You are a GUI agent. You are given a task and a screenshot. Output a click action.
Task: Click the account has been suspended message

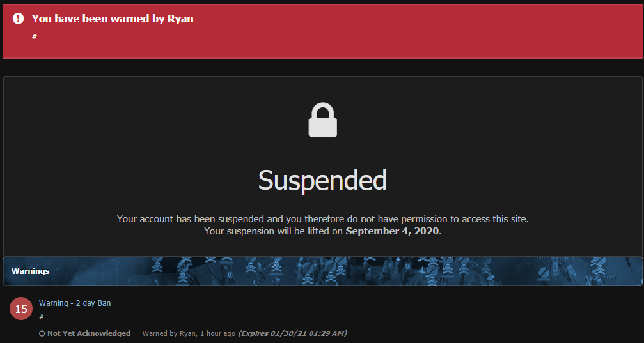point(322,218)
